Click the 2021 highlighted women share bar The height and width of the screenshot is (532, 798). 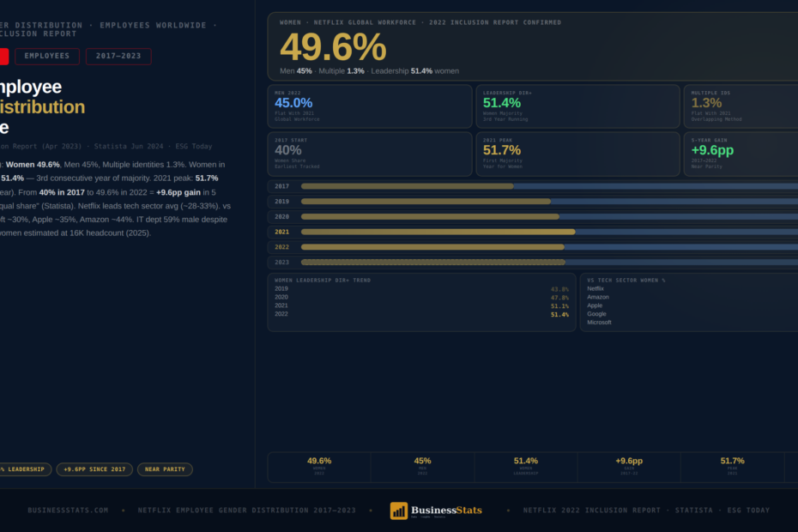click(x=438, y=232)
